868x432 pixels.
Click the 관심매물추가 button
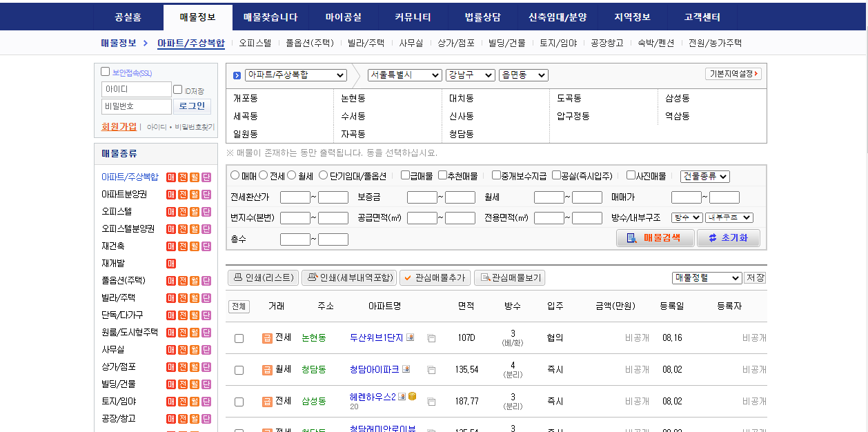click(435, 277)
